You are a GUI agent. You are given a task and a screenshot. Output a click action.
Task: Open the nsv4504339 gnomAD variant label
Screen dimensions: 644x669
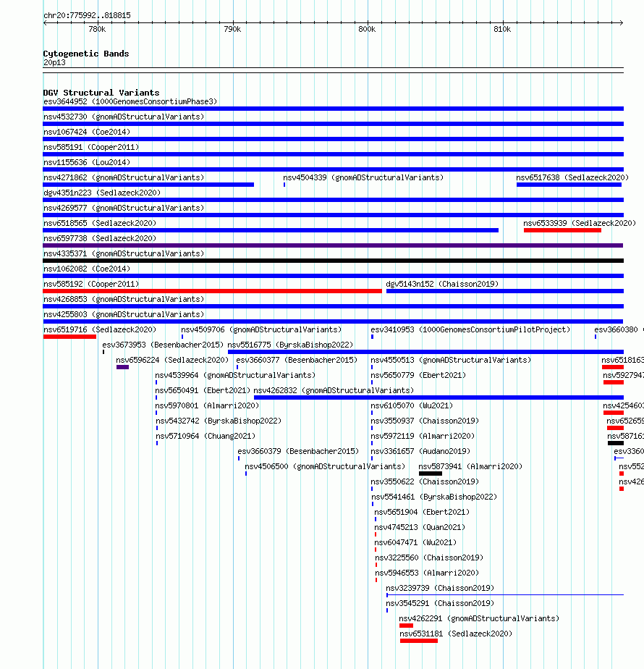click(363, 177)
